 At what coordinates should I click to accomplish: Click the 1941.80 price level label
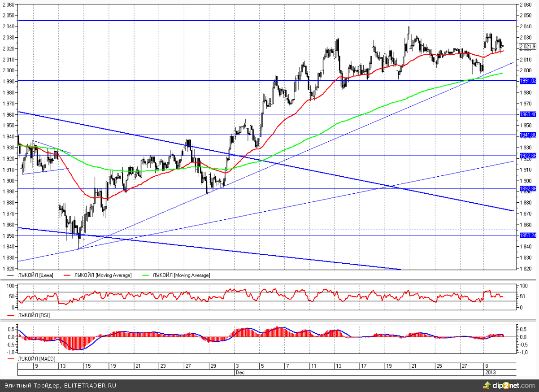(x=527, y=135)
